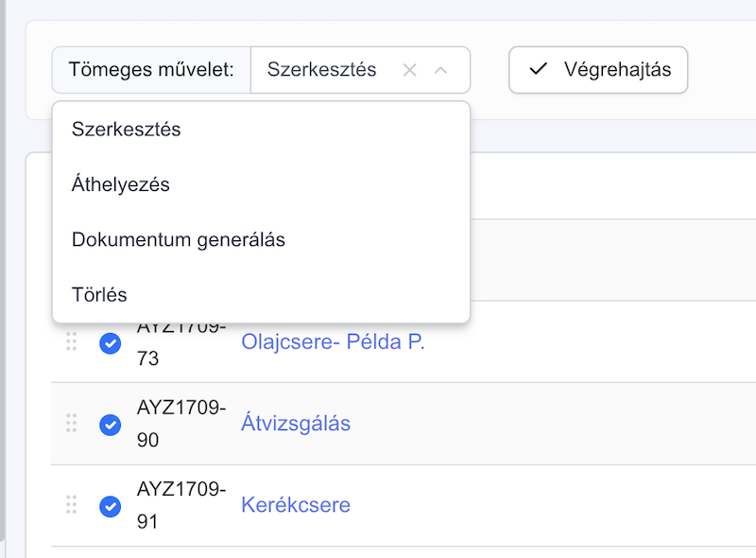Click the Tömeges művelet label
This screenshot has height=558, width=756.
coord(151,69)
